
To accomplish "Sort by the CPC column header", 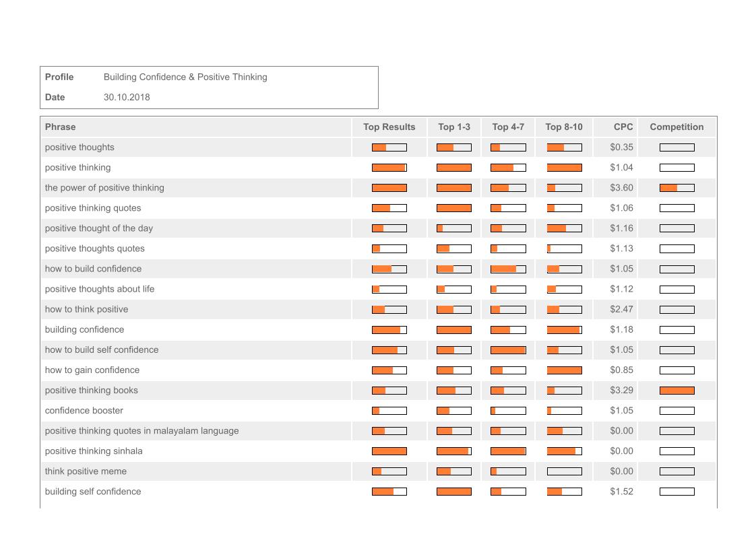I will [x=623, y=127].
